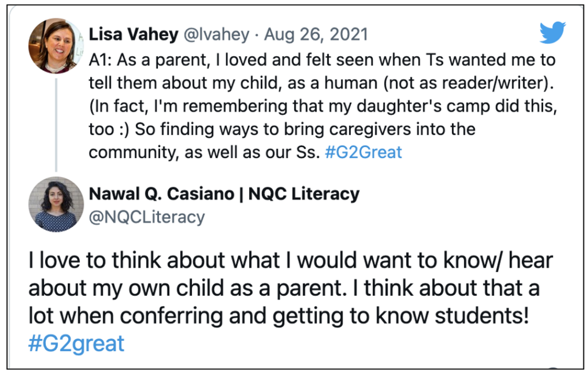The width and height of the screenshot is (588, 374).
Task: Click the daughter's camp sentence
Action: (323, 106)
